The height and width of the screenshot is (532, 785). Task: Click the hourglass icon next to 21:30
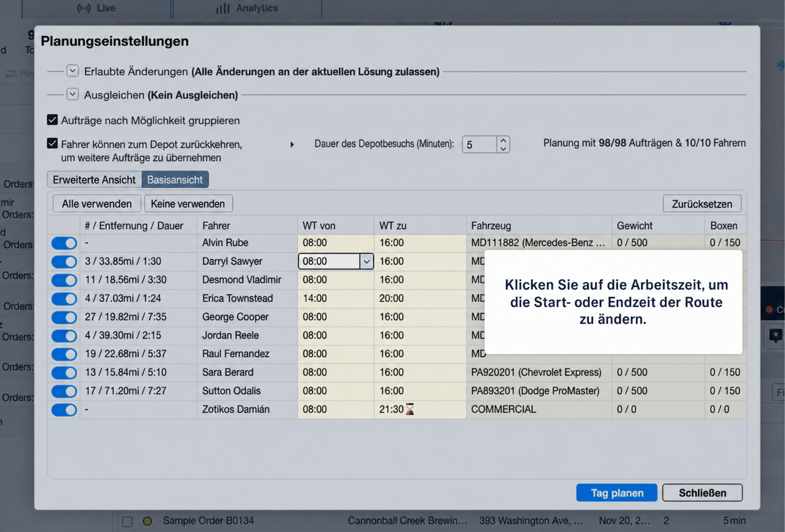[x=409, y=409]
